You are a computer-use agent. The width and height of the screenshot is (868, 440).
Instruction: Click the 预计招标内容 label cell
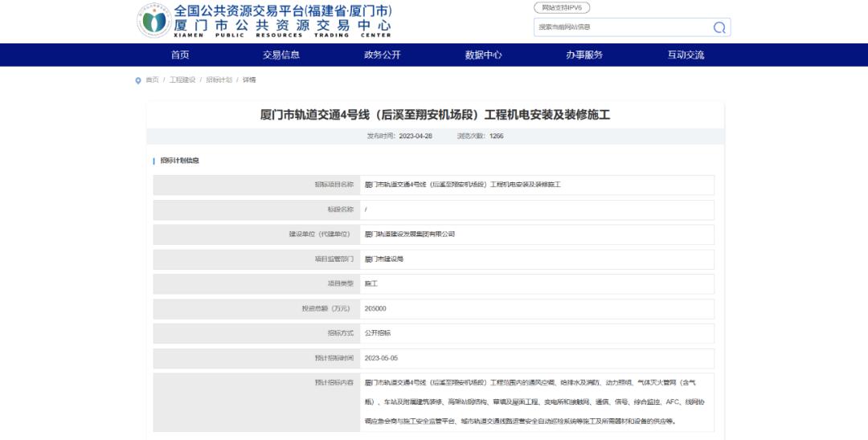(x=257, y=402)
